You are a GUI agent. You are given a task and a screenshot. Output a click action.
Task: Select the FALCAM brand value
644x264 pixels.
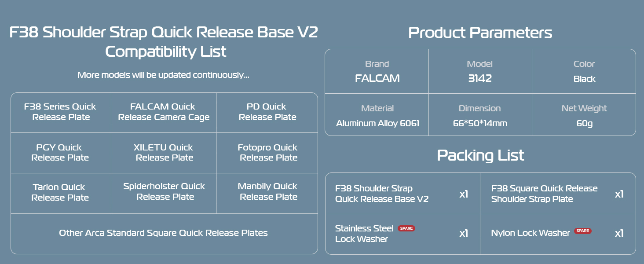click(377, 79)
